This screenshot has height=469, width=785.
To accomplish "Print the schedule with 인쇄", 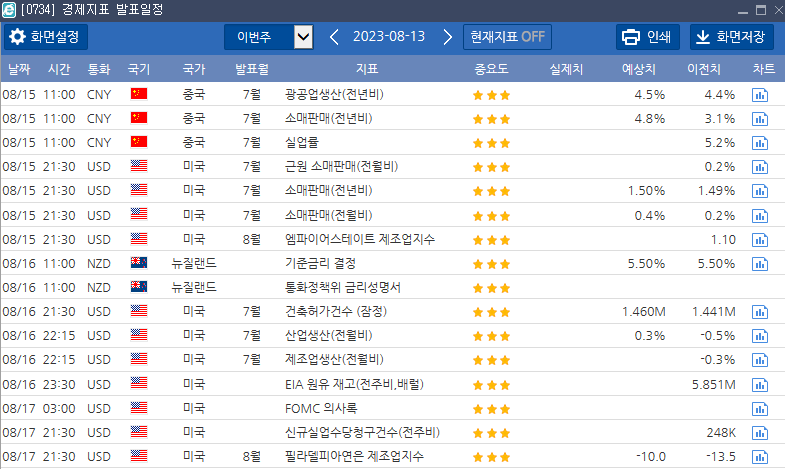I will [x=647, y=37].
